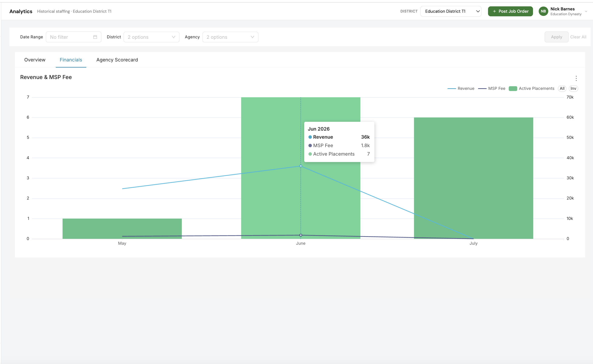The height and width of the screenshot is (364, 593).
Task: Click the '70k' right axis label
Action: coord(570,97)
